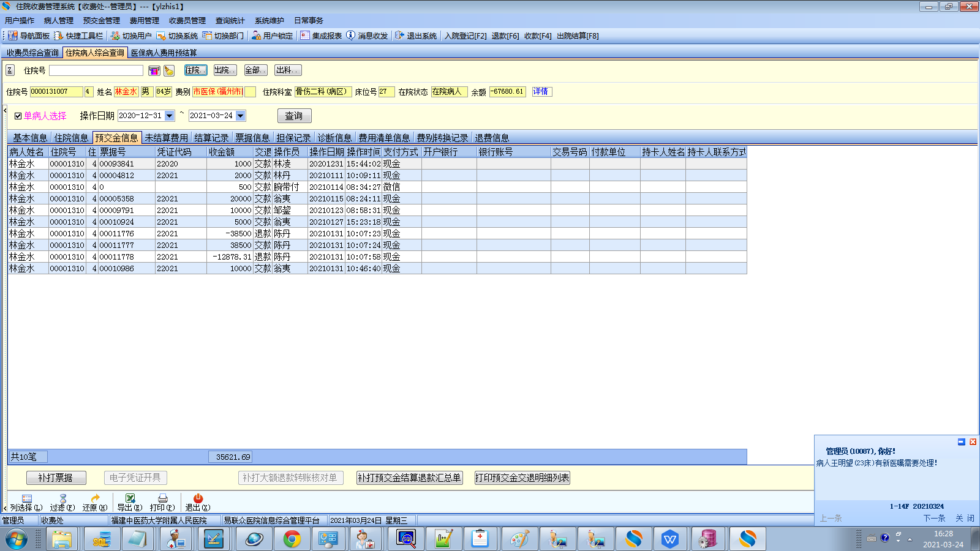Click the 住院号 search input field
This screenshot has width=980, height=551.
tap(96, 70)
